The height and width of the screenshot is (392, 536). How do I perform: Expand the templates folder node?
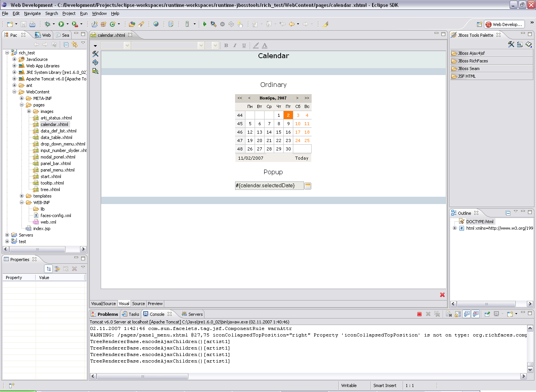(x=22, y=196)
